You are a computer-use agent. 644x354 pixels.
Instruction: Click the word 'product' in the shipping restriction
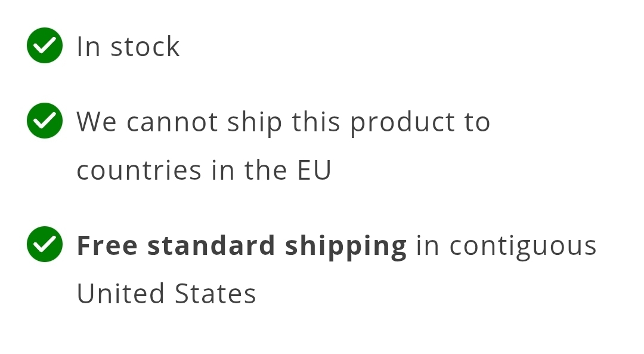[402, 122]
